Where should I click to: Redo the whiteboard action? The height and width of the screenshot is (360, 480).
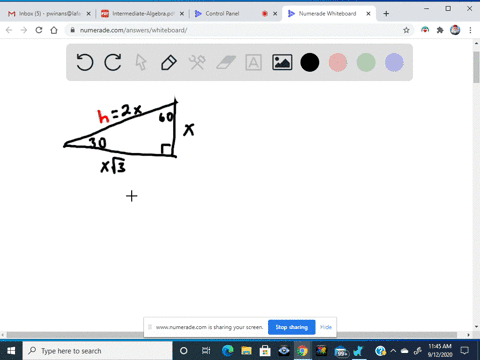click(113, 62)
